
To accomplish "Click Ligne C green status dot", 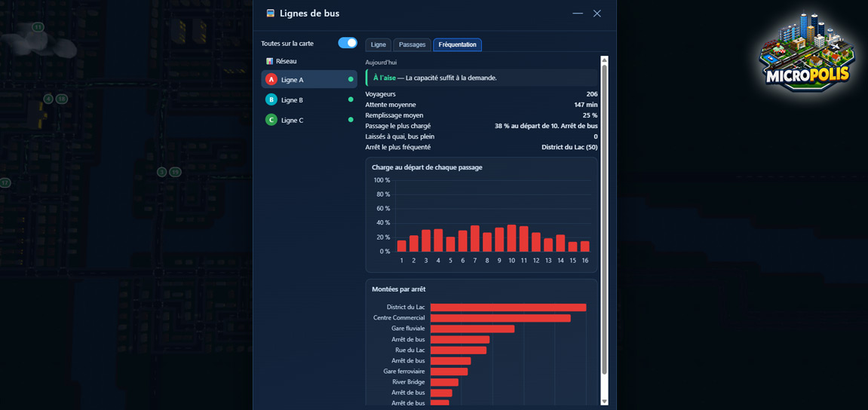I will click(x=351, y=120).
